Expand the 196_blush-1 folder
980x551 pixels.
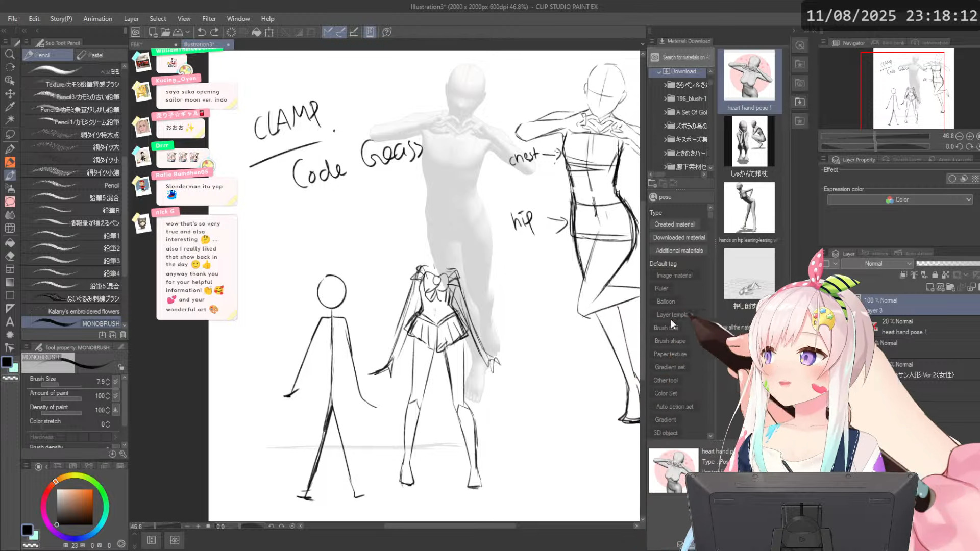tap(665, 98)
